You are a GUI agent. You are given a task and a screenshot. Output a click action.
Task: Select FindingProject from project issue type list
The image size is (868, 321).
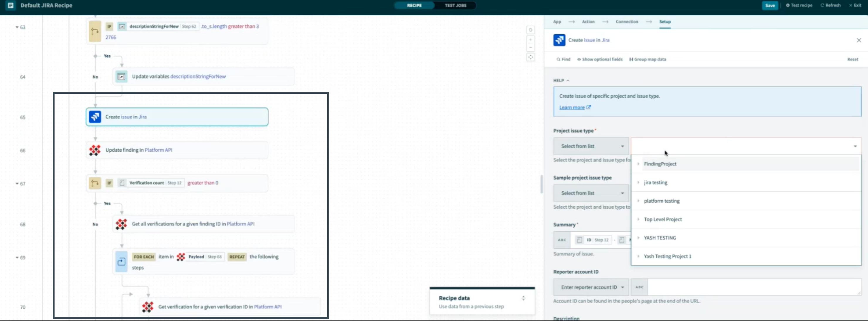coord(660,163)
